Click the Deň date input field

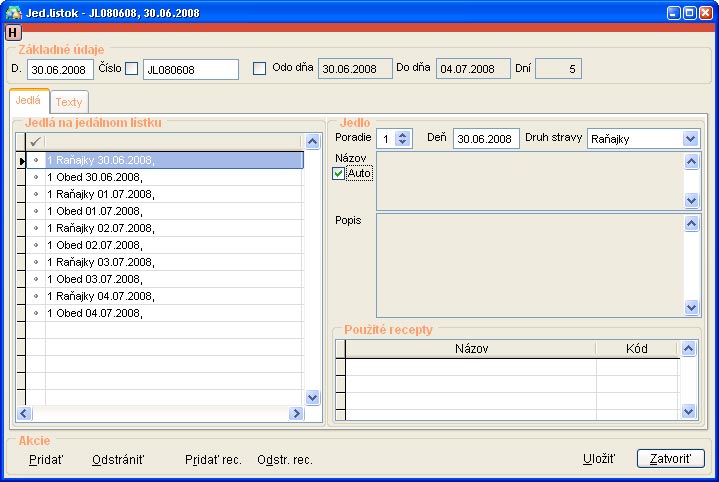[486, 139]
